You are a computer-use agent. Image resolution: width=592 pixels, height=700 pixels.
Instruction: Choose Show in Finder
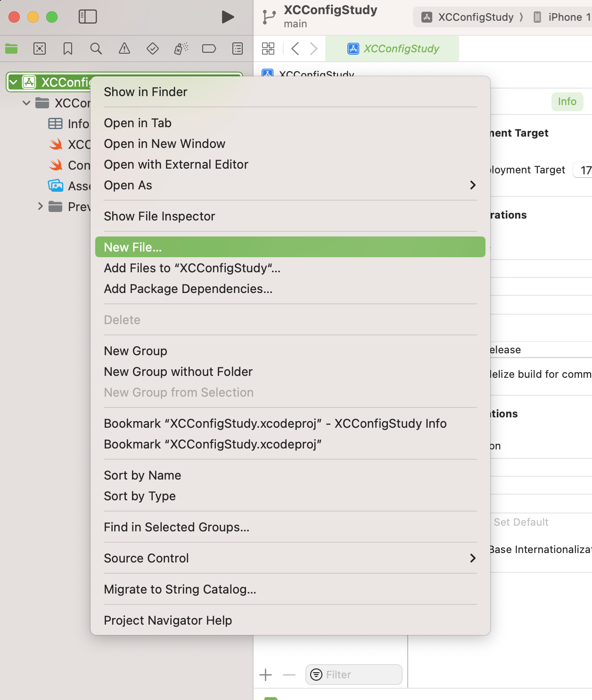coord(290,92)
